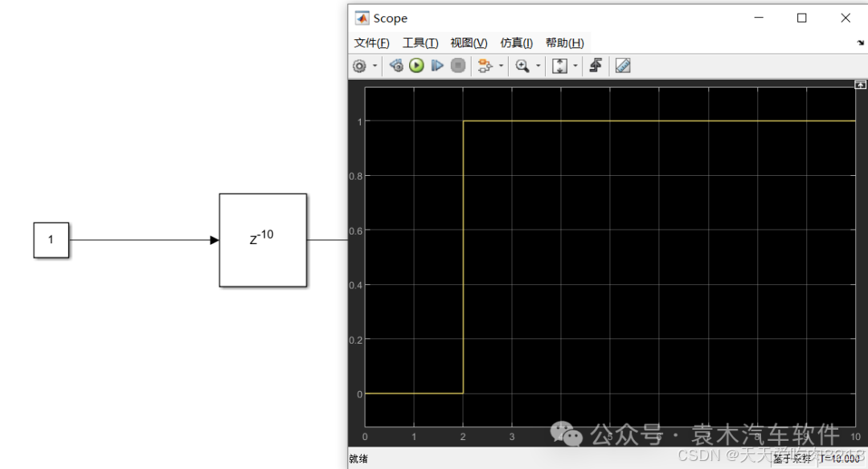Close the Scope window
868x469 pixels.
point(845,18)
